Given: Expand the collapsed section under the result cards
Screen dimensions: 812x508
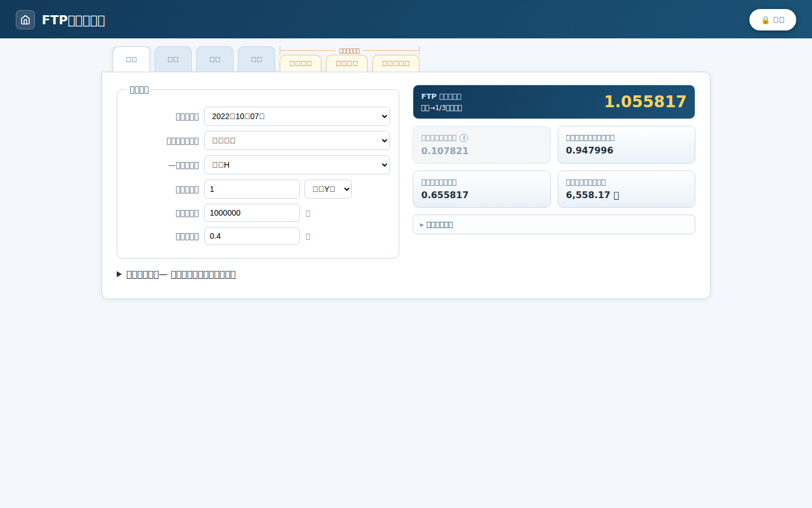Looking at the screenshot, I should [554, 225].
